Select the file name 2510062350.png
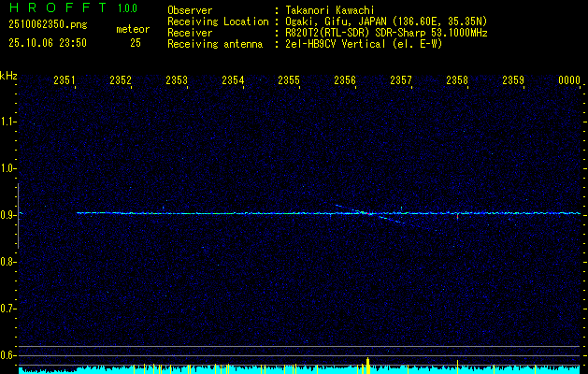Image resolution: width=588 pixels, height=374 pixels. [x=48, y=25]
